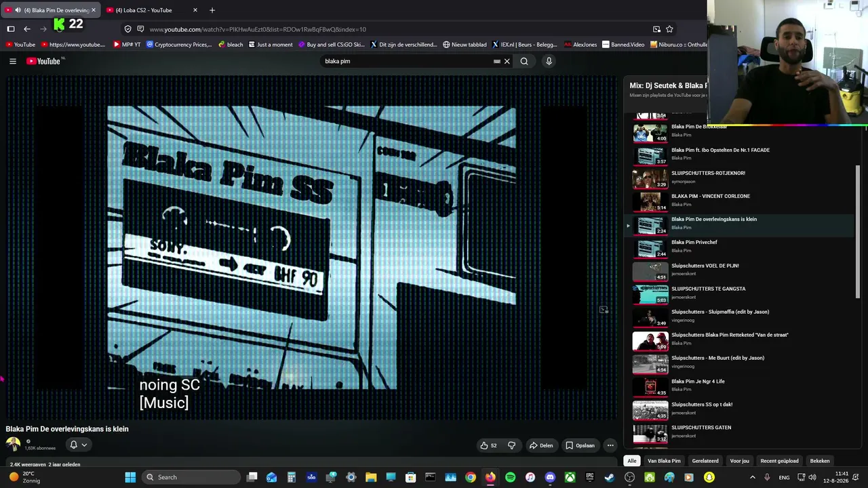Open the Windows Start menu
The height and width of the screenshot is (488, 868).
[x=130, y=477]
